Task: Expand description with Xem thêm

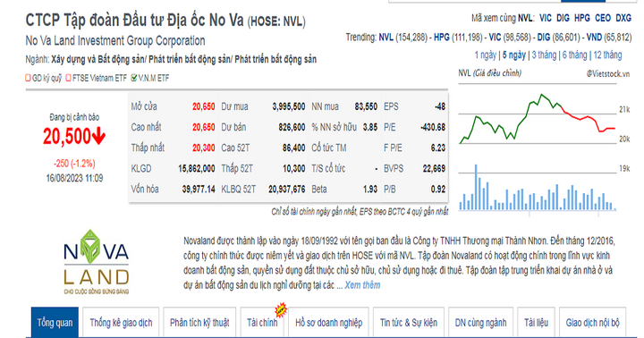Action: click(x=362, y=285)
